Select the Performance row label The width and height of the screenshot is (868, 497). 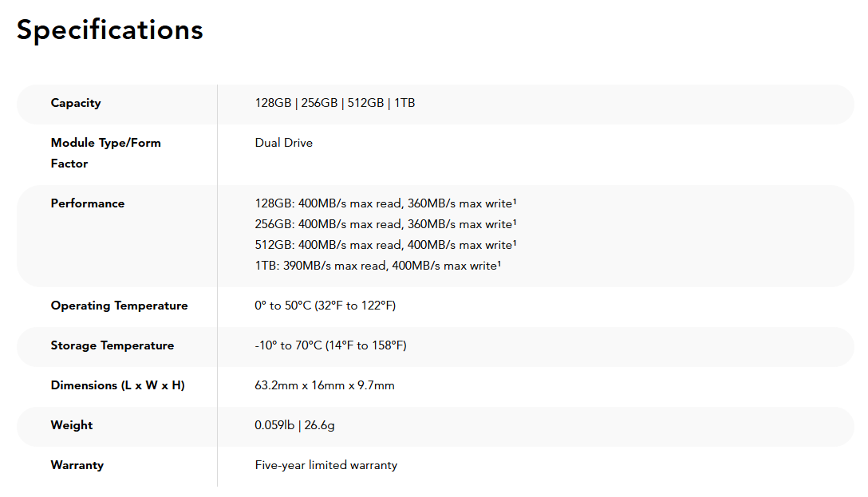coord(88,203)
